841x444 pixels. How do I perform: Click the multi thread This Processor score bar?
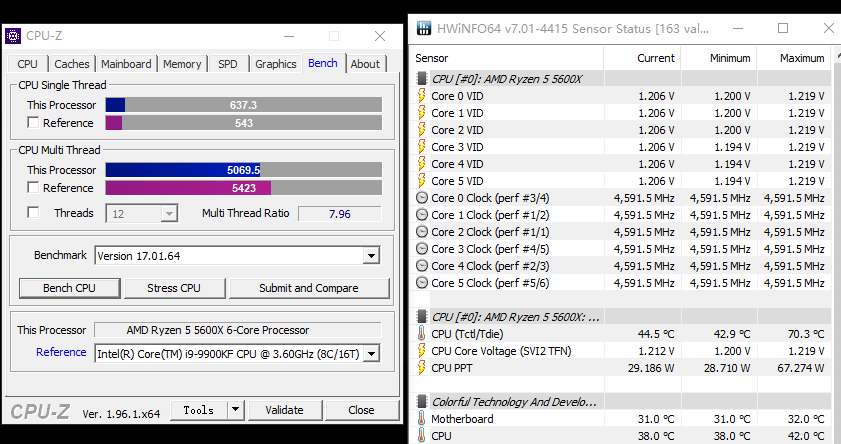click(x=244, y=170)
